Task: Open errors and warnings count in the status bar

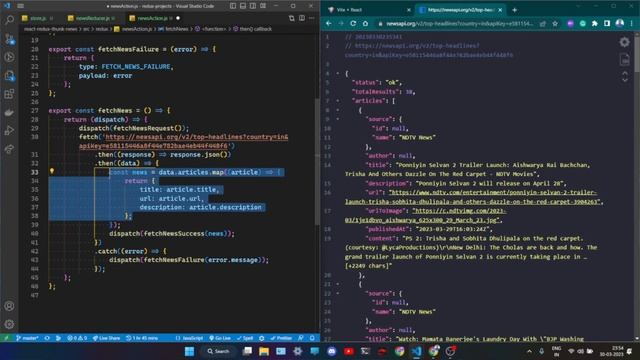Action: tap(77, 338)
